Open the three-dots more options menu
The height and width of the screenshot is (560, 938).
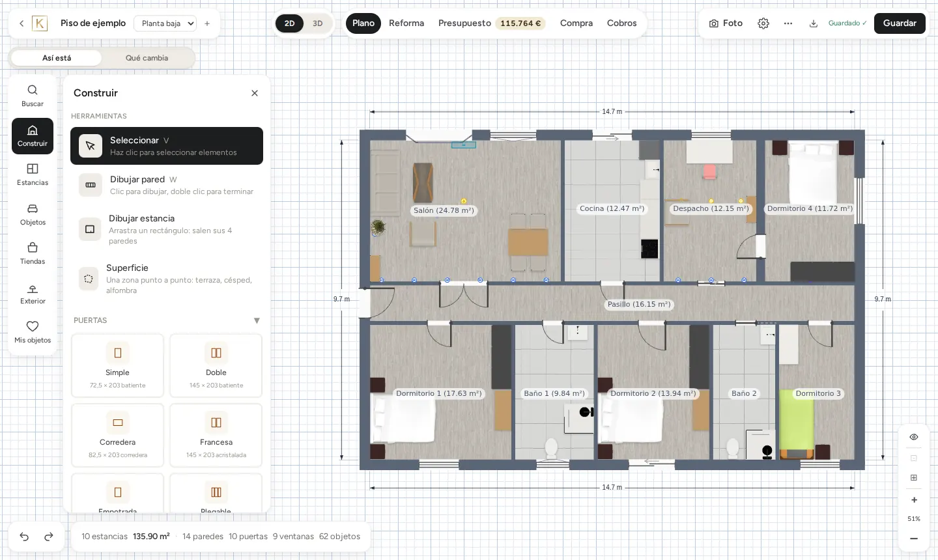pyautogui.click(x=788, y=23)
